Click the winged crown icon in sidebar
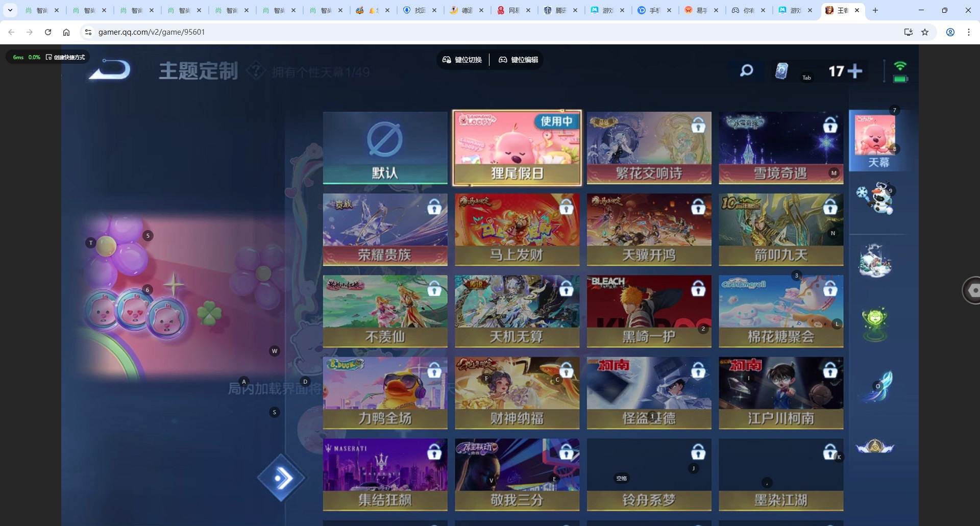 coord(875,447)
